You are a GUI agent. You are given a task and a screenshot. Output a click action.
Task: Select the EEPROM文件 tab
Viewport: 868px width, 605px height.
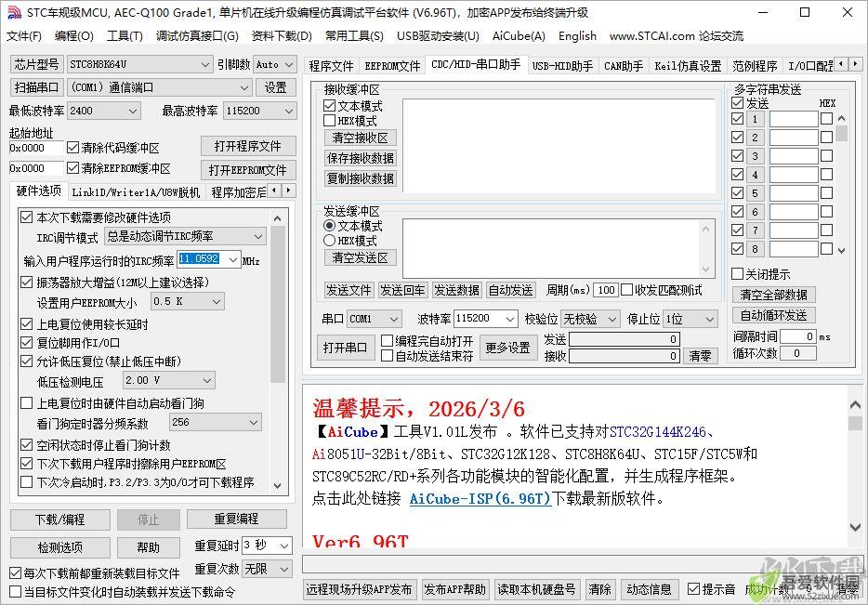click(x=392, y=66)
